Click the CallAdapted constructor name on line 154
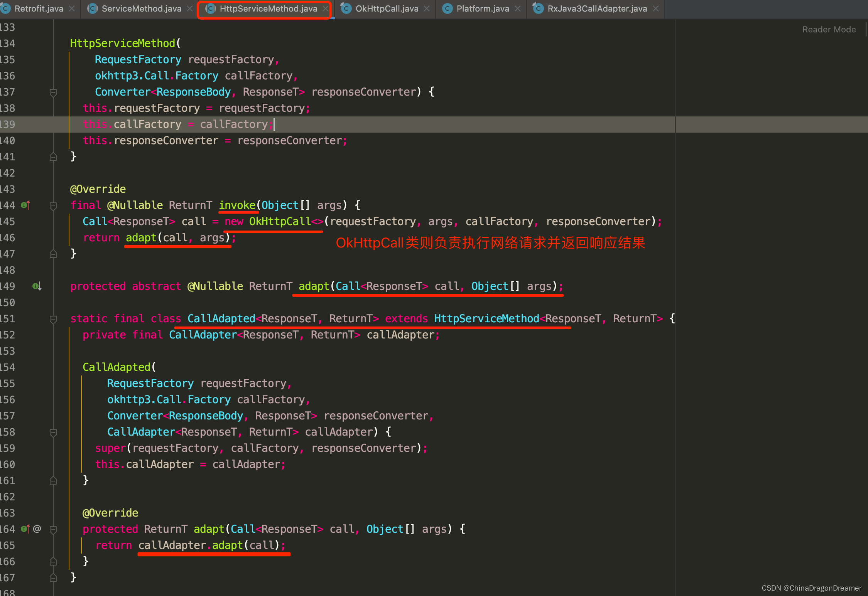The width and height of the screenshot is (868, 596). (x=117, y=367)
